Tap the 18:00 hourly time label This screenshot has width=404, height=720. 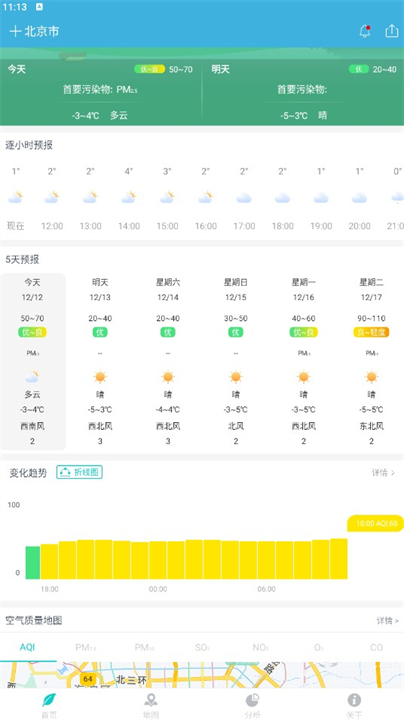(283, 226)
